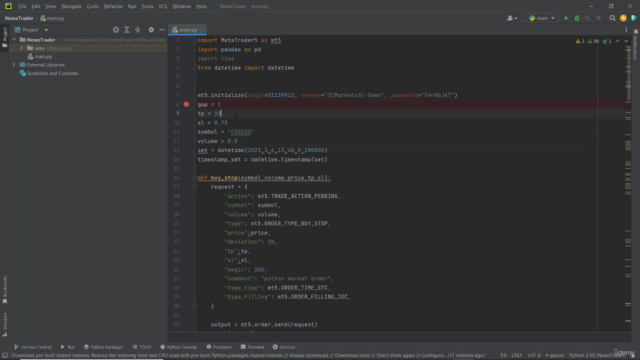Open Python Packages tool window
Image resolution: width=640 pixels, height=360 pixels.
(x=104, y=347)
